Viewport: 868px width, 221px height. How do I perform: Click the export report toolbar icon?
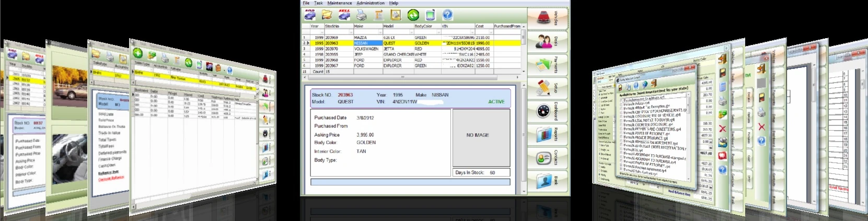(x=379, y=15)
